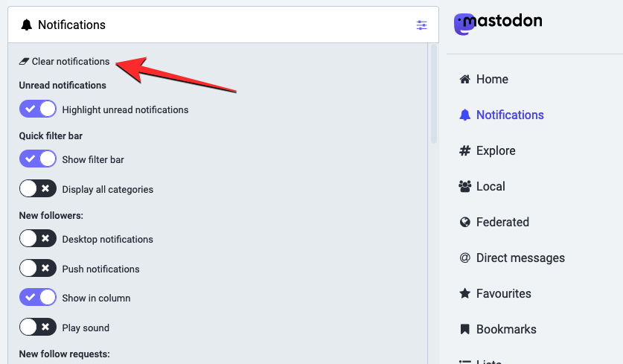
Task: Click the Notifications bell icon in sidebar
Action: [x=465, y=115]
